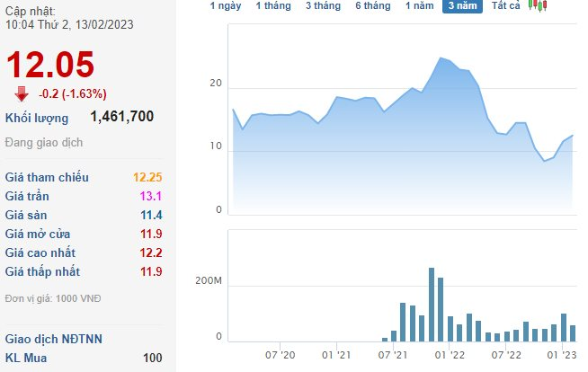This screenshot has height=372, width=588.
Task: Choose the '3 tháng' chart period
Action: (x=322, y=5)
